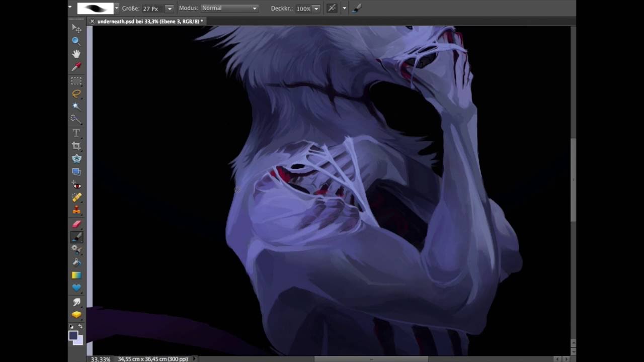This screenshot has width=644, height=362.
Task: Open background color picker swatch
Action: click(x=79, y=342)
